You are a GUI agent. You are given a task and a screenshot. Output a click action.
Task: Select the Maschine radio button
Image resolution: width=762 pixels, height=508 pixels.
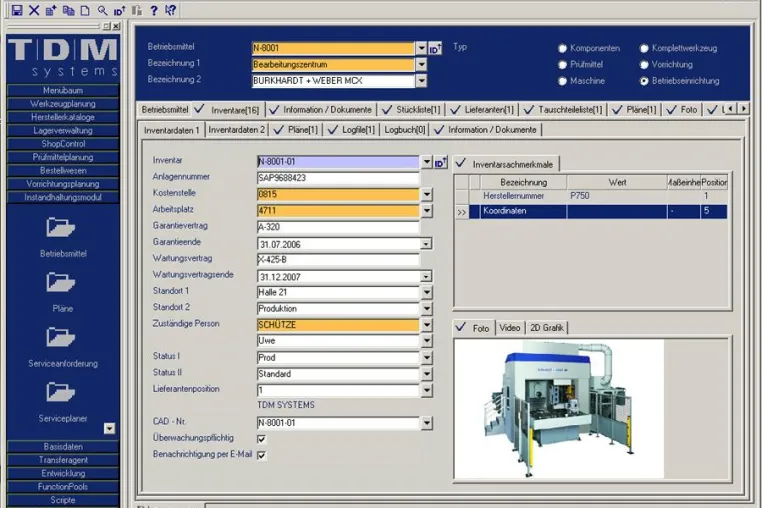(562, 81)
